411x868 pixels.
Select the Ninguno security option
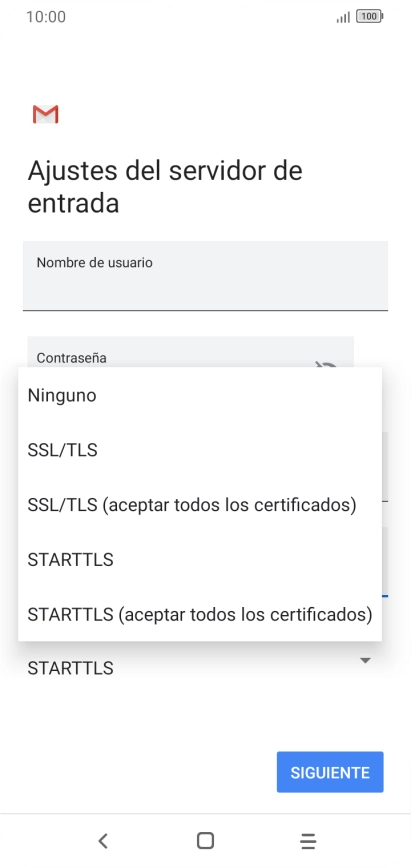coord(200,395)
